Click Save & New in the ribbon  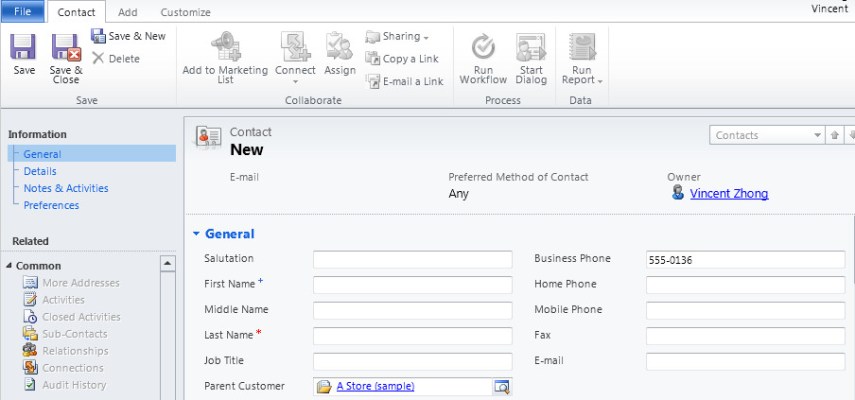tap(128, 36)
